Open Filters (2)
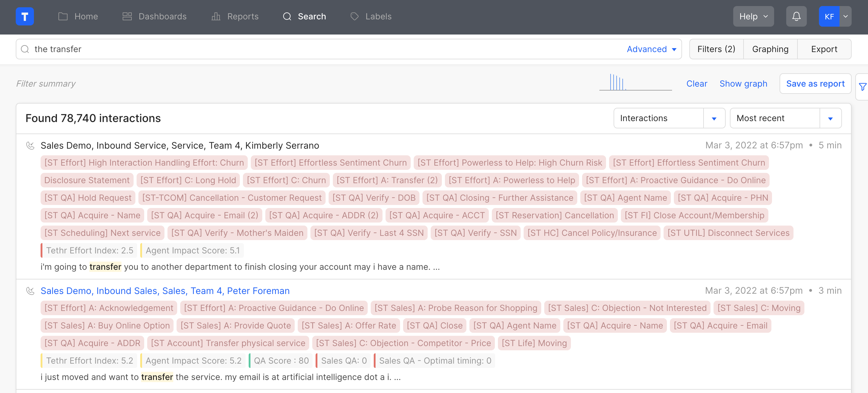Screen dimensions: 868x393 click(x=716, y=49)
